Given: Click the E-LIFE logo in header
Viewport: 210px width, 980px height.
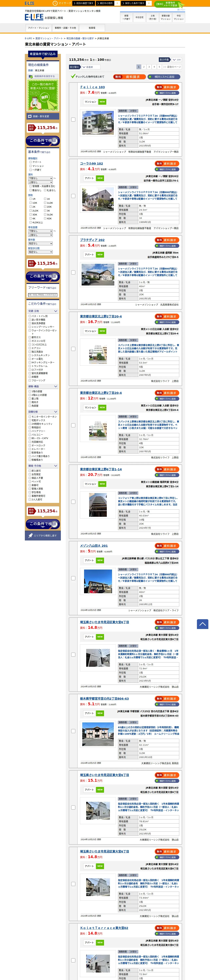Looking at the screenshot, I should (x=34, y=17).
